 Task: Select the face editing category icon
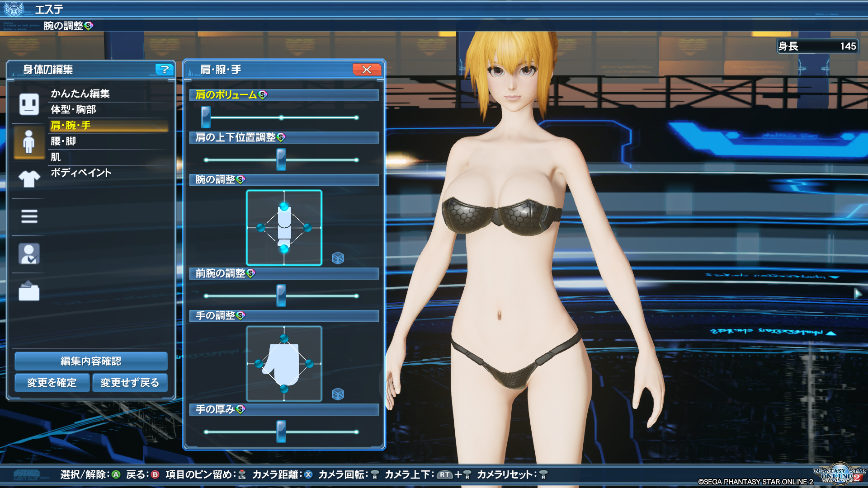coord(29,104)
